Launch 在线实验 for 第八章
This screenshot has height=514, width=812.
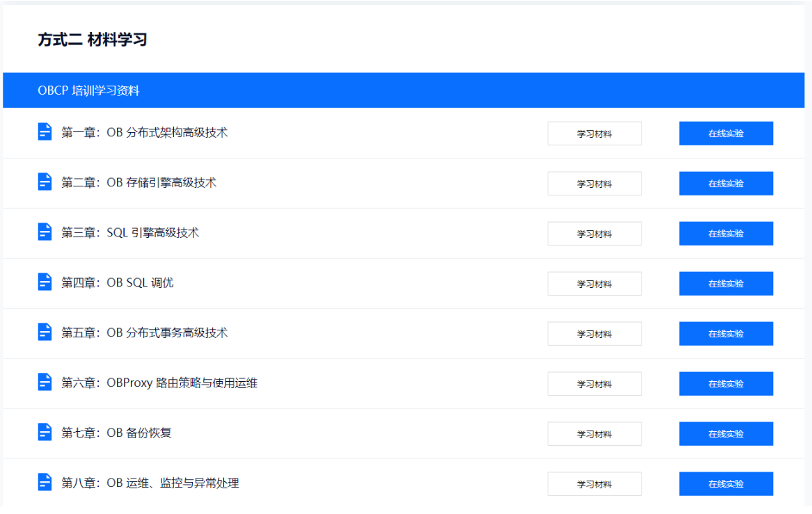(726, 483)
